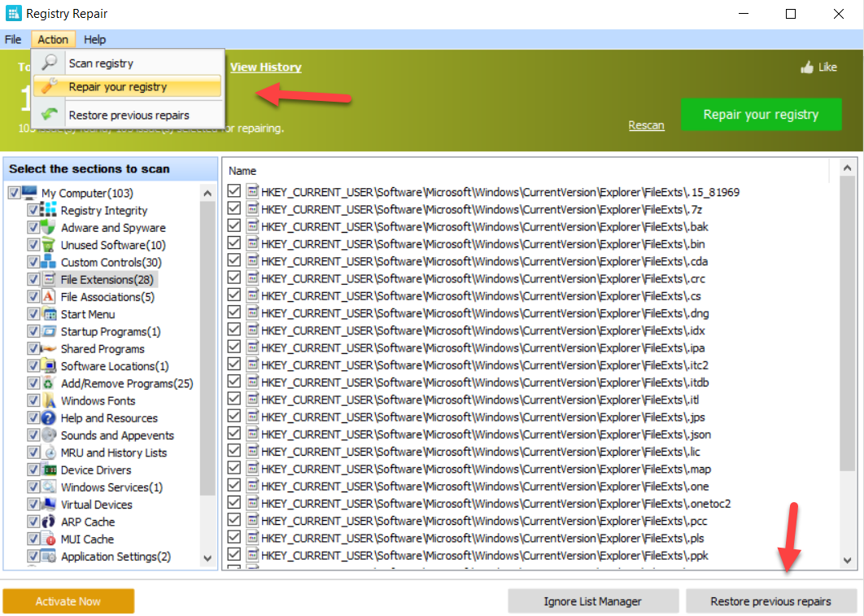The image size is (864, 616).
Task: Click the Startup Programs window icon
Action: pos(50,331)
